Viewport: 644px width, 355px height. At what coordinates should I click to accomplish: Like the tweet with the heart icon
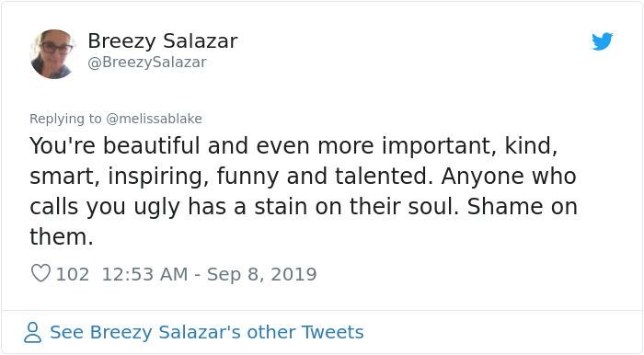(x=40, y=273)
